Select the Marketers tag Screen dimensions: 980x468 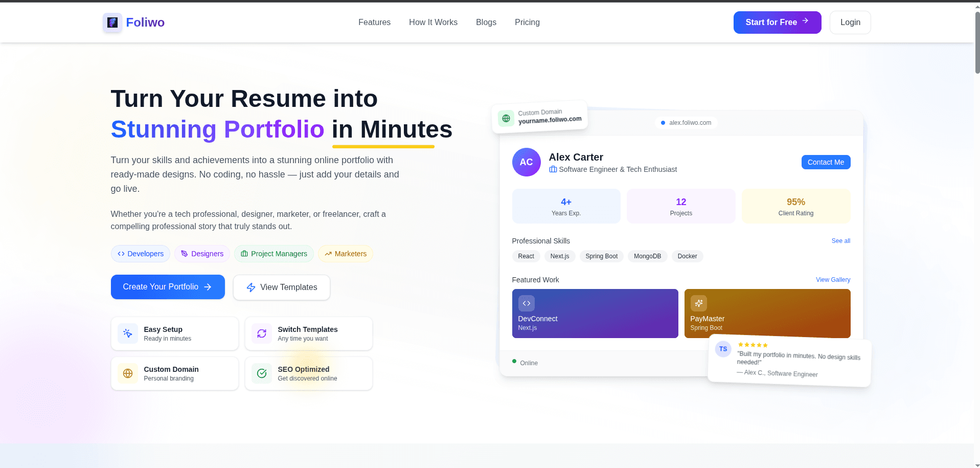pyautogui.click(x=346, y=254)
